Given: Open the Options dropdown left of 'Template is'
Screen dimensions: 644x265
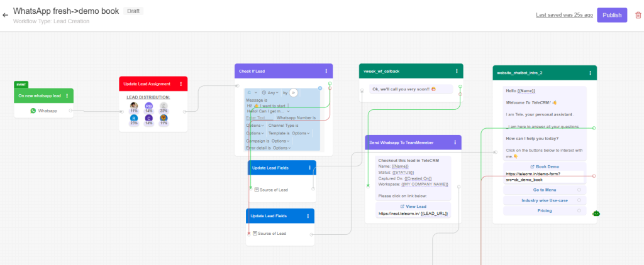Looking at the screenshot, I should (x=255, y=133).
